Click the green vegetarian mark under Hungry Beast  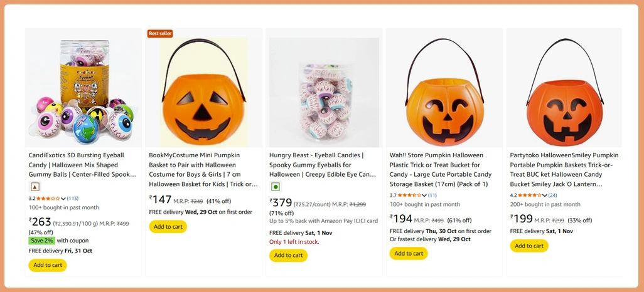275,186
